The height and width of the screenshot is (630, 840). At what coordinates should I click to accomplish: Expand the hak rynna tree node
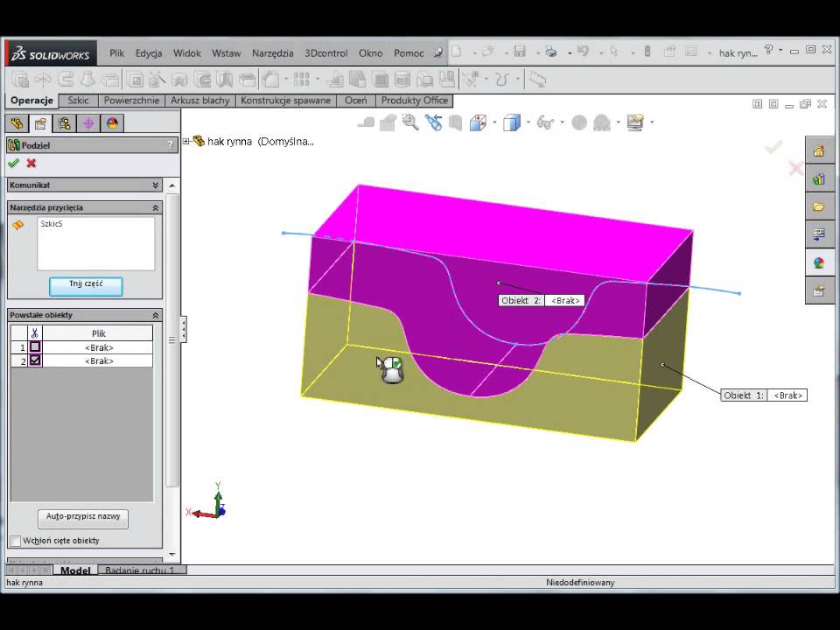pyautogui.click(x=186, y=142)
